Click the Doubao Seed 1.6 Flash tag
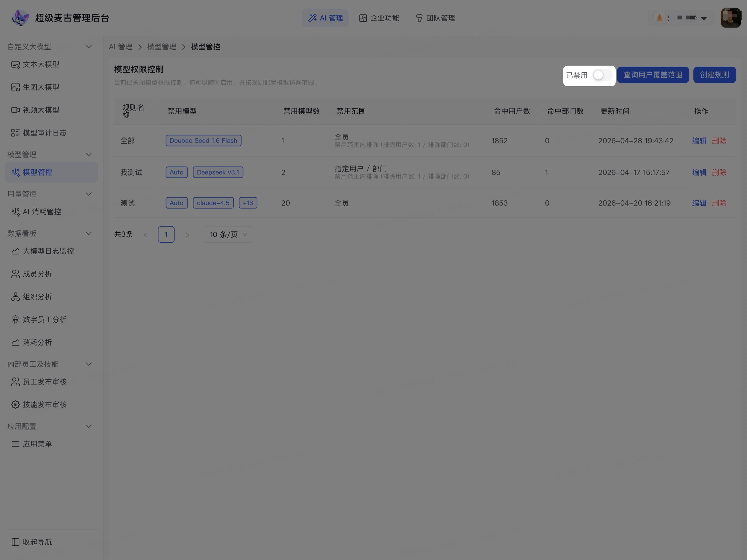 point(203,141)
